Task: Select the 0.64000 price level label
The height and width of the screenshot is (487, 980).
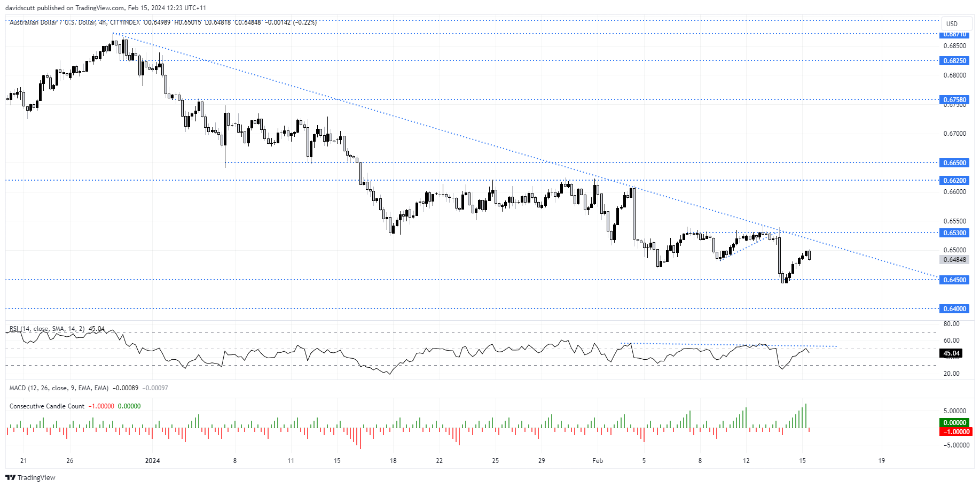Action: pos(954,308)
